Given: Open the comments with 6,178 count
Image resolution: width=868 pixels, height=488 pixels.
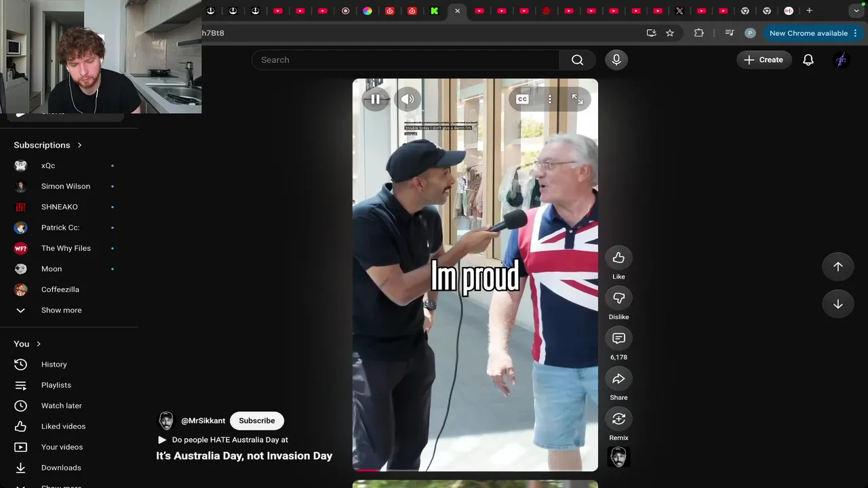Looking at the screenshot, I should [x=618, y=338].
